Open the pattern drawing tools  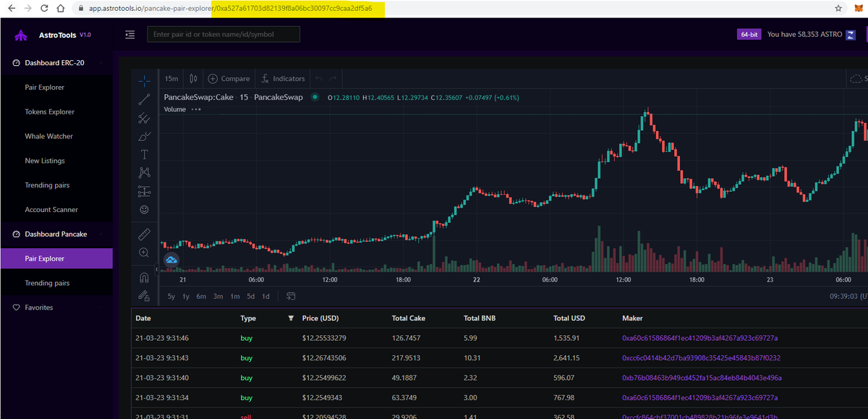click(x=144, y=172)
